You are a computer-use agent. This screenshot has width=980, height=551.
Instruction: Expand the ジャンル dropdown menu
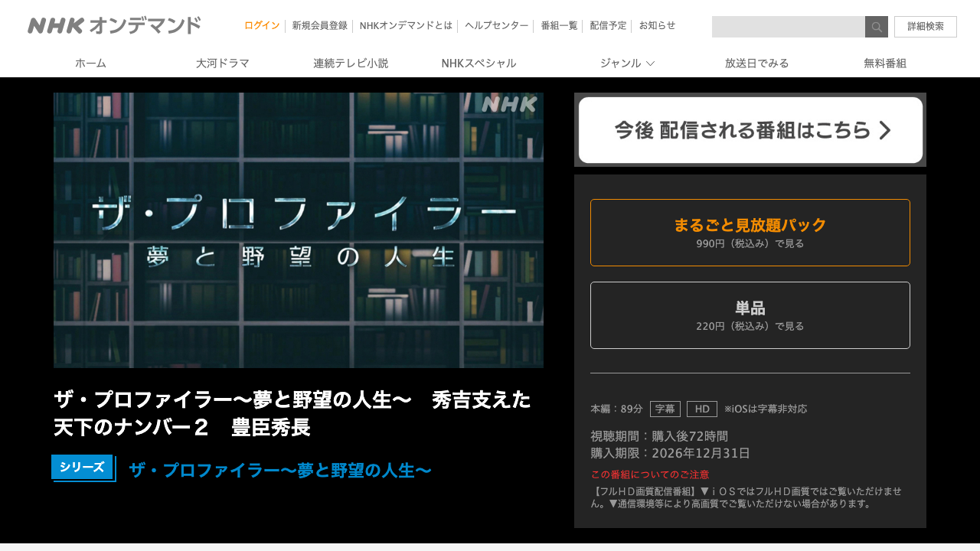[x=627, y=63]
